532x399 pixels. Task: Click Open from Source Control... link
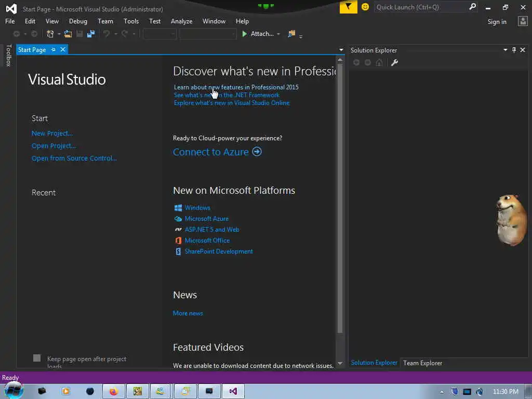click(74, 158)
